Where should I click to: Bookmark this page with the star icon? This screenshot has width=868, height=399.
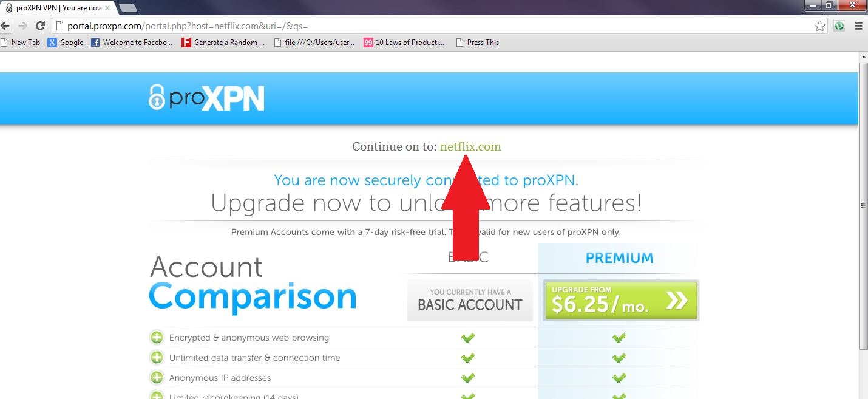point(819,26)
